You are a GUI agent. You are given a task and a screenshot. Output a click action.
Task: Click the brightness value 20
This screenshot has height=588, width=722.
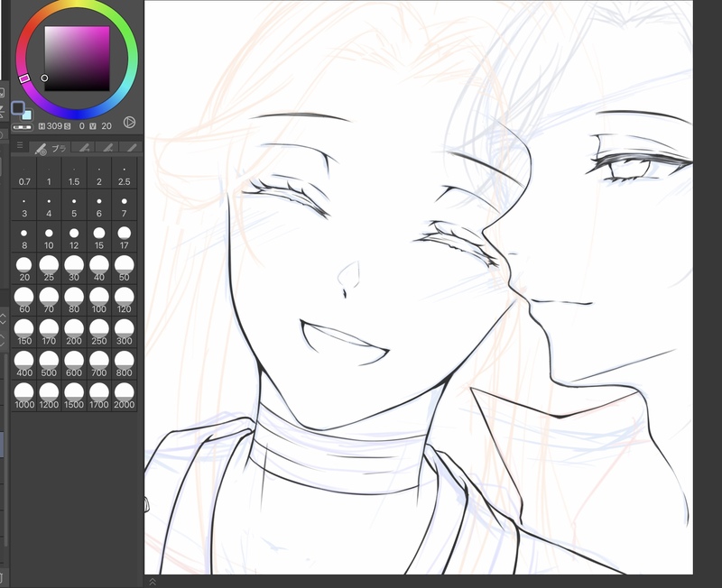[106, 126]
